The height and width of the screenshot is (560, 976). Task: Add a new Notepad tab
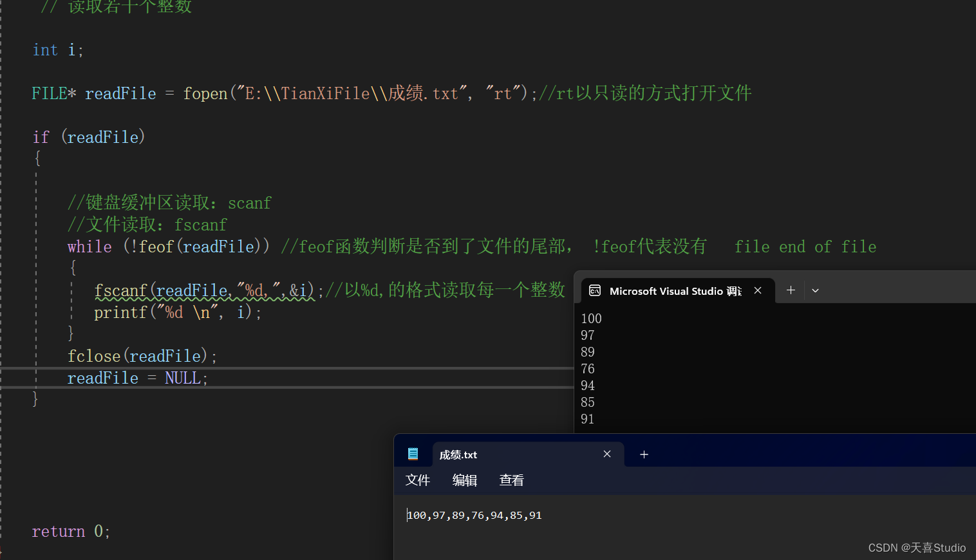click(x=644, y=454)
